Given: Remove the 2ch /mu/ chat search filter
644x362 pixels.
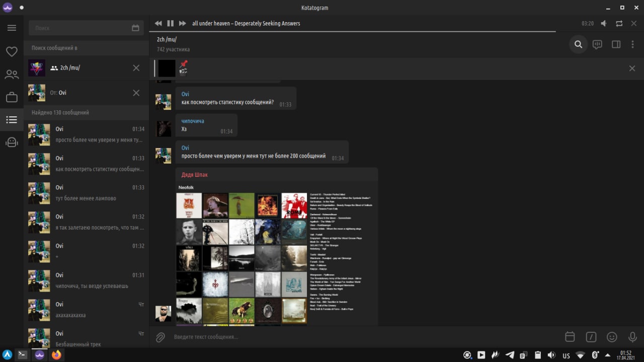Looking at the screenshot, I should point(136,67).
